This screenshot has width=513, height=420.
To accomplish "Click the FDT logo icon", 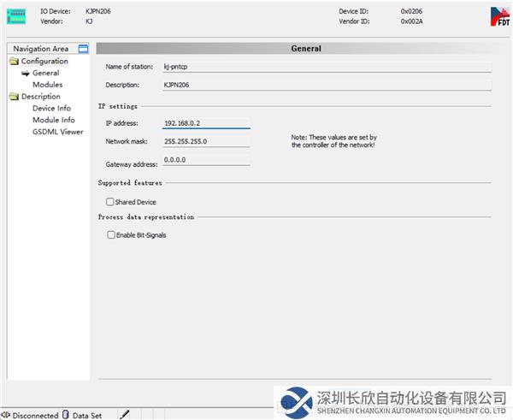I will point(499,16).
